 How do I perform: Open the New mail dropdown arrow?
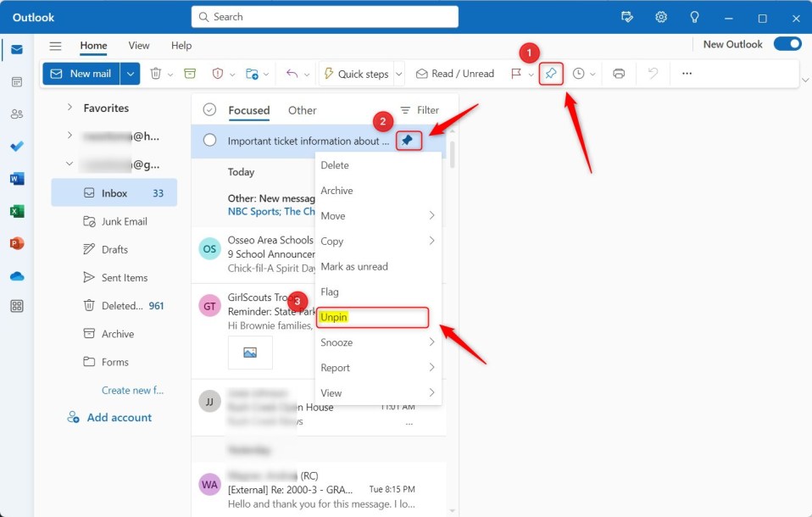pyautogui.click(x=130, y=74)
